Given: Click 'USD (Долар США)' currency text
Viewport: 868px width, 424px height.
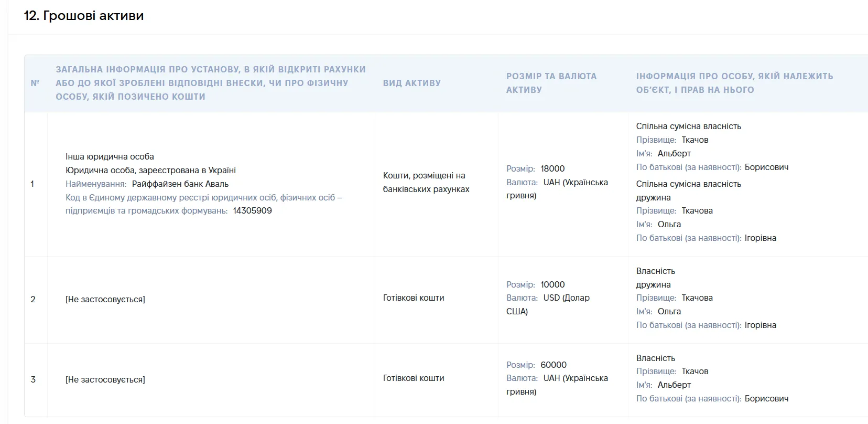Looking at the screenshot, I should 548,304.
